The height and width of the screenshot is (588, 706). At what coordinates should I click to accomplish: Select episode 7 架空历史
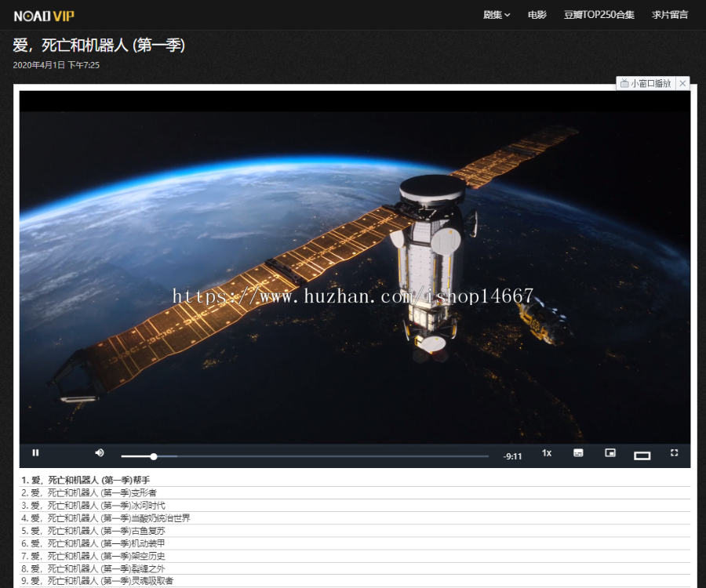pyautogui.click(x=355, y=556)
